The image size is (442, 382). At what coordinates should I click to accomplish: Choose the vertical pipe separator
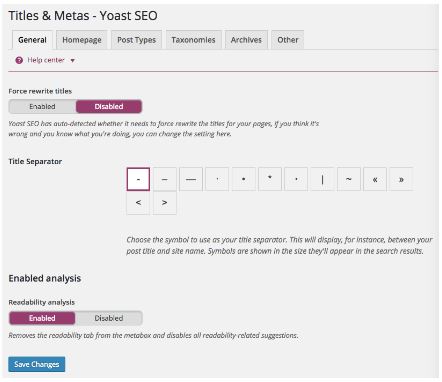[322, 179]
